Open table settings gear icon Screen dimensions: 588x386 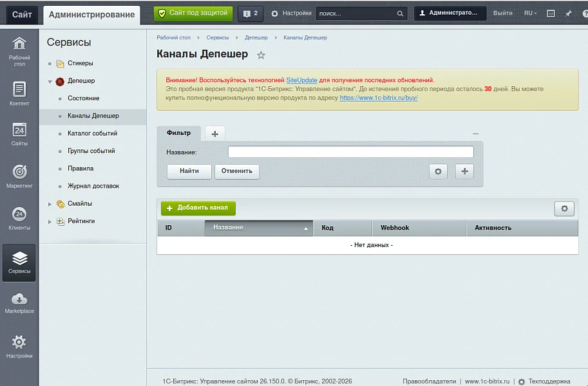pos(564,208)
